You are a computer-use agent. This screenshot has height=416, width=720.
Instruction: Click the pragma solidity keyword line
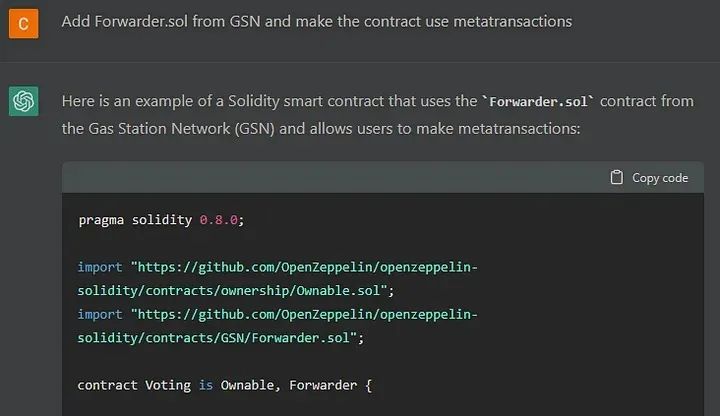coord(161,220)
